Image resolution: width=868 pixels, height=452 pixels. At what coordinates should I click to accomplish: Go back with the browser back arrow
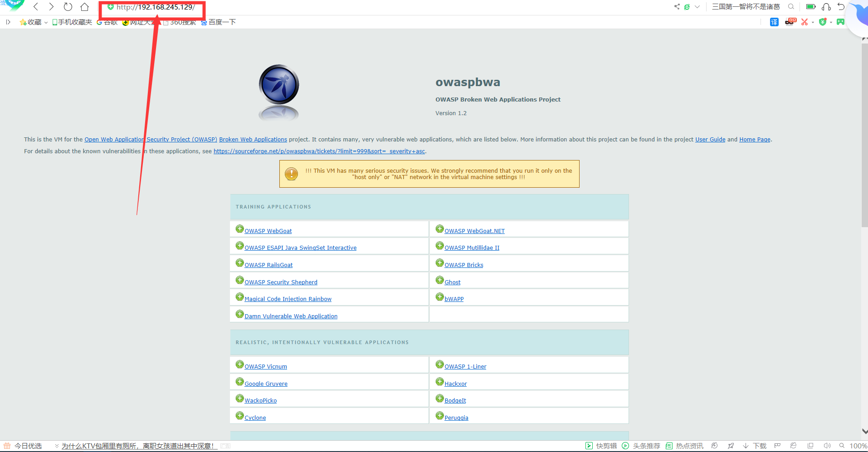pyautogui.click(x=36, y=7)
